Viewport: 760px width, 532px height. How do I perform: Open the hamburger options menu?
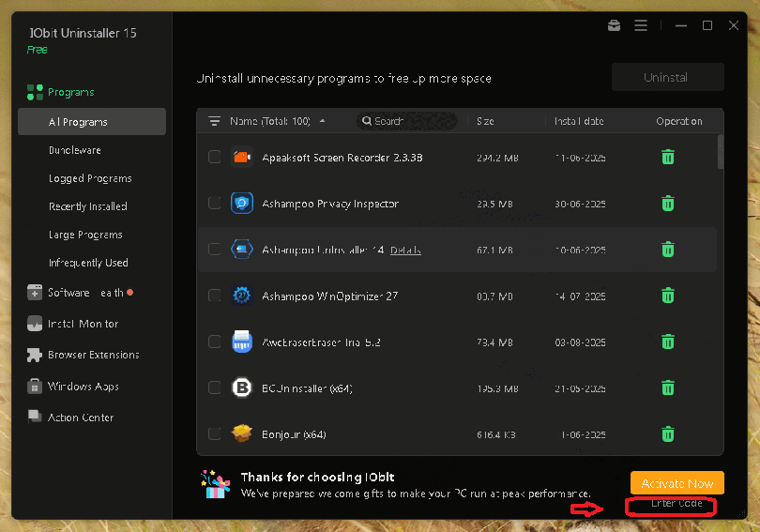641,25
